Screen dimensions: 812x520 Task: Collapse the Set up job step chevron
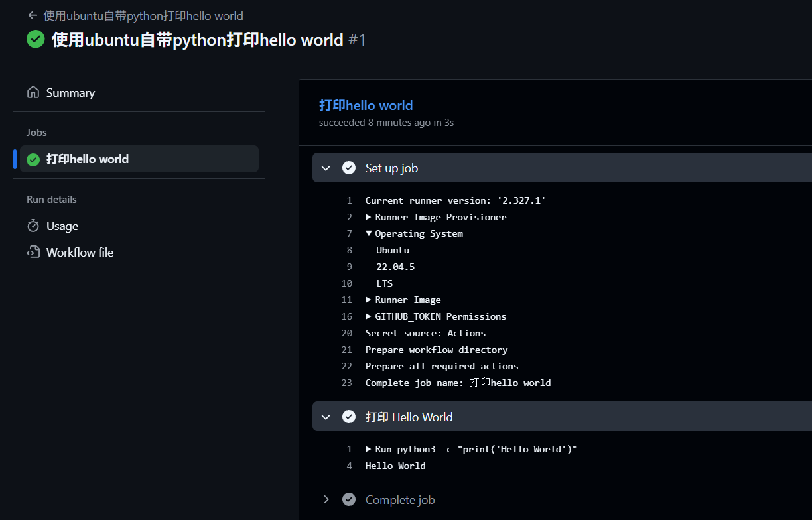(x=326, y=168)
